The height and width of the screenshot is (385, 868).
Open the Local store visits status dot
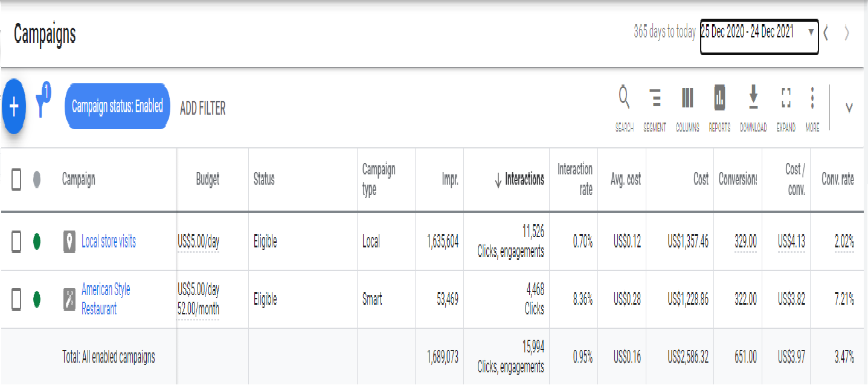[37, 242]
